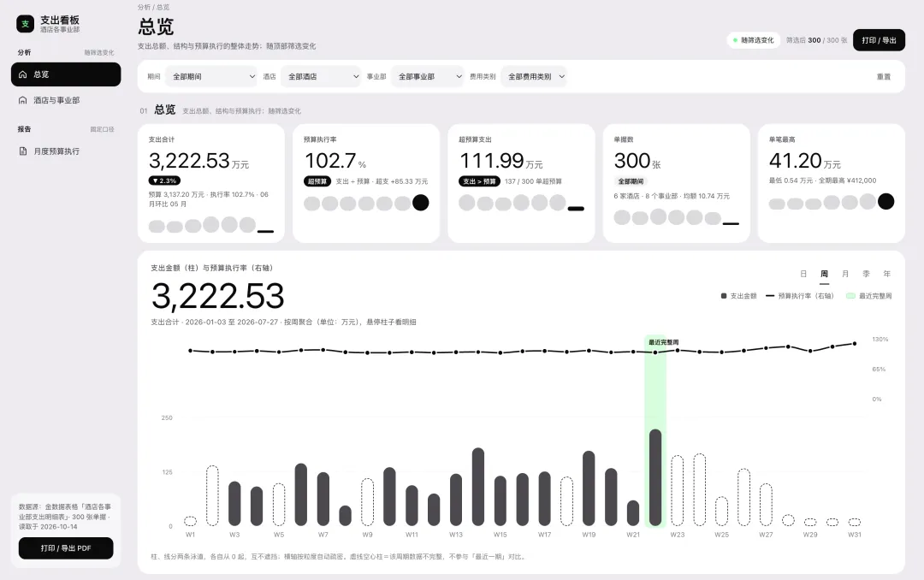Click the 3,222.53 万元 value in 支出合计 card
Image resolution: width=924 pixels, height=580 pixels.
click(198, 160)
